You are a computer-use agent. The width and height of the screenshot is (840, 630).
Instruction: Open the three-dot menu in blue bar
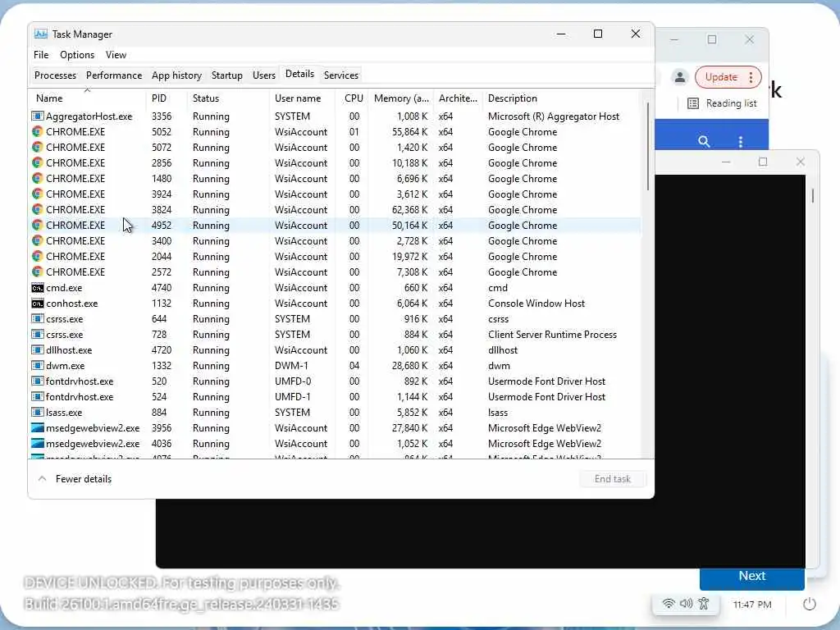(x=741, y=141)
